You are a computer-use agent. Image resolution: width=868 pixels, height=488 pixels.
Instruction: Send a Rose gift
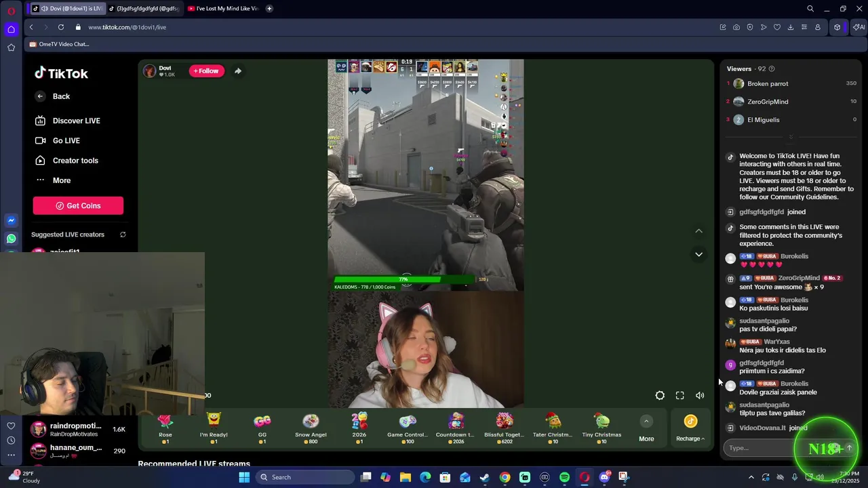(x=165, y=429)
